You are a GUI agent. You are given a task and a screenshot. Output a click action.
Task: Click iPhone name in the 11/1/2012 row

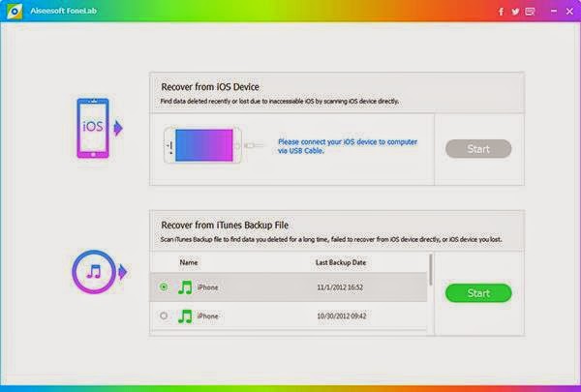[207, 287]
